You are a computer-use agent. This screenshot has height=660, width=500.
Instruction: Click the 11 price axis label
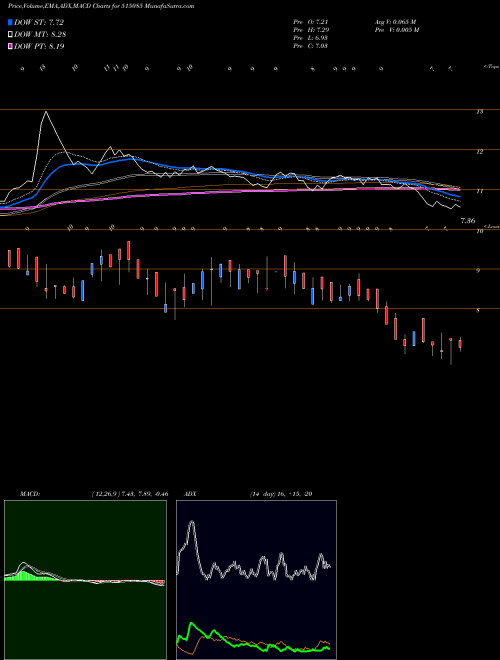click(479, 192)
